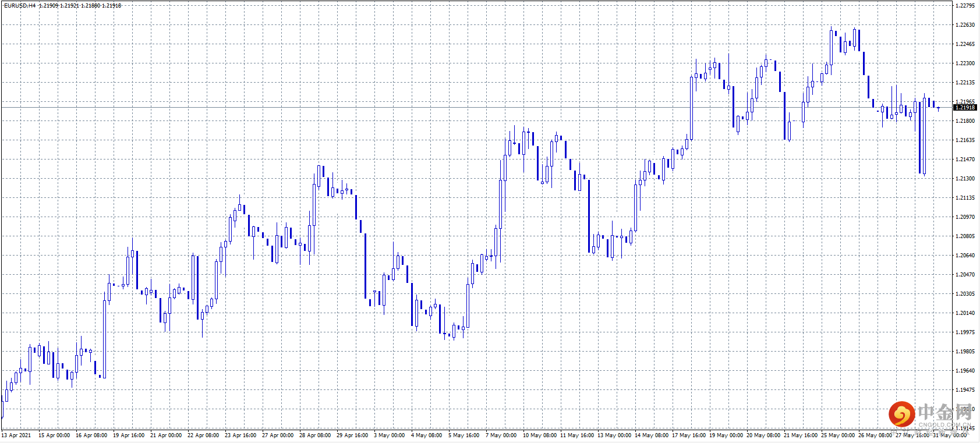
Task: Click the 1.20470 price axis label
Action: click(965, 275)
